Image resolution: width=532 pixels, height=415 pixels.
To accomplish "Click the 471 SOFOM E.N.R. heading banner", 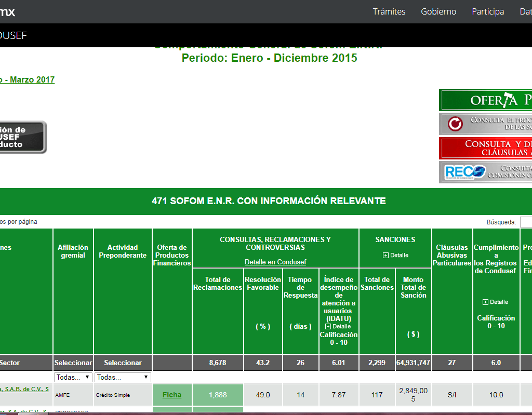I will point(266,201).
